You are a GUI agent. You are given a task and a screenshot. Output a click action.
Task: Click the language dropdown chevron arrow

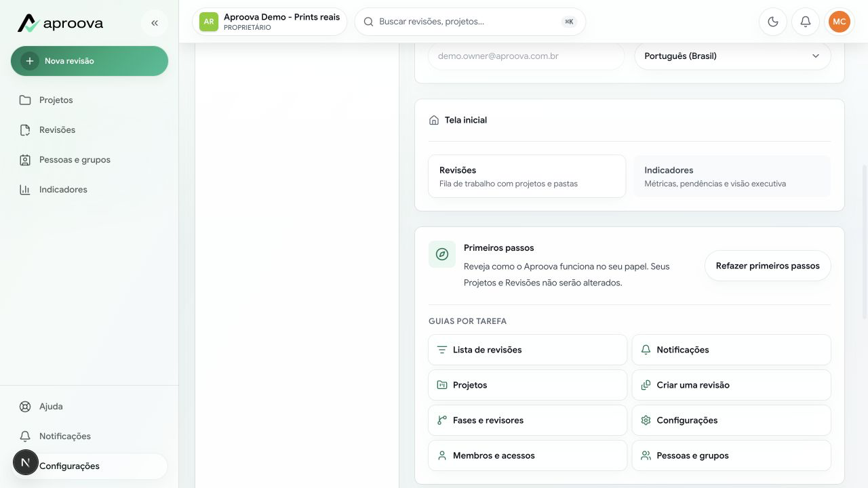[x=816, y=56]
